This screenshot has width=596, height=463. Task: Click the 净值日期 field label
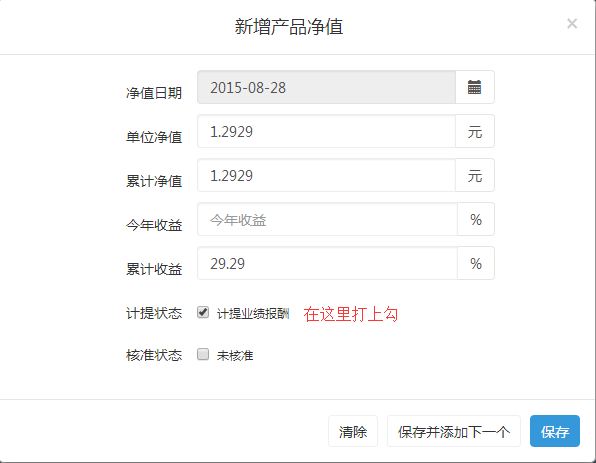[154, 93]
